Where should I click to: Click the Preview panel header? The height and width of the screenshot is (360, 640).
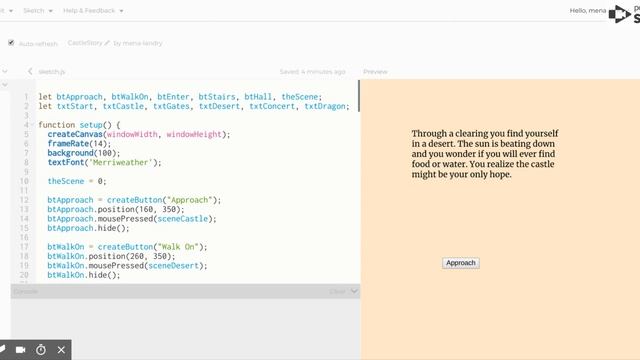375,72
